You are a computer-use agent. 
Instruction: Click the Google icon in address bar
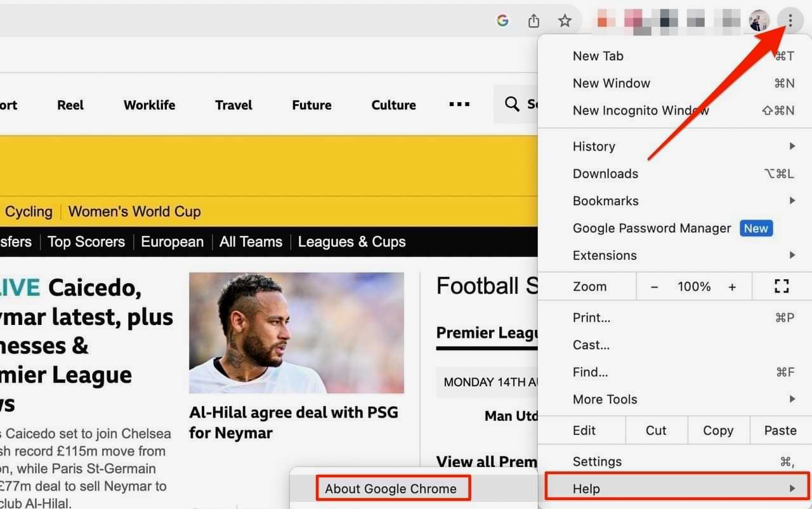[502, 21]
